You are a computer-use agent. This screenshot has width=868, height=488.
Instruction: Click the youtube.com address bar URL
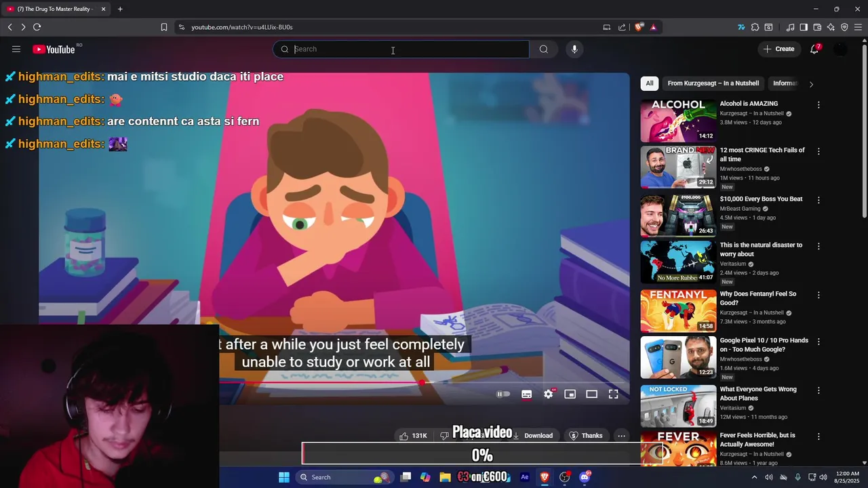coord(242,27)
